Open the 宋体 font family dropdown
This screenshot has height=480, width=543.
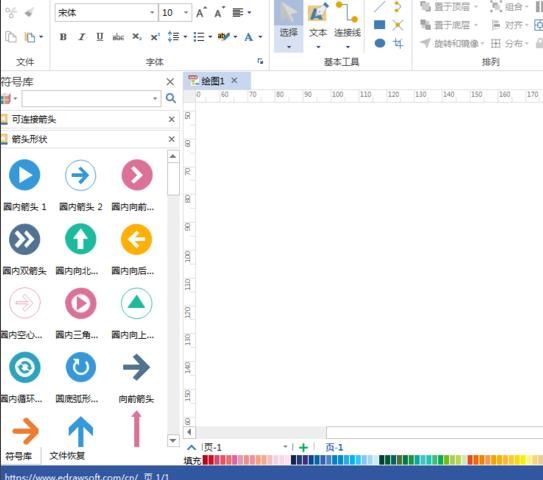click(x=152, y=13)
